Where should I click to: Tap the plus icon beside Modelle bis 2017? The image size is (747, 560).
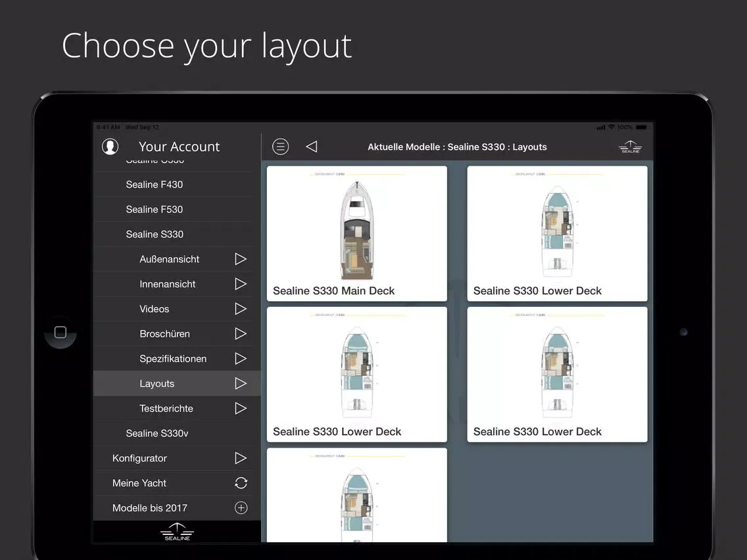tap(241, 508)
